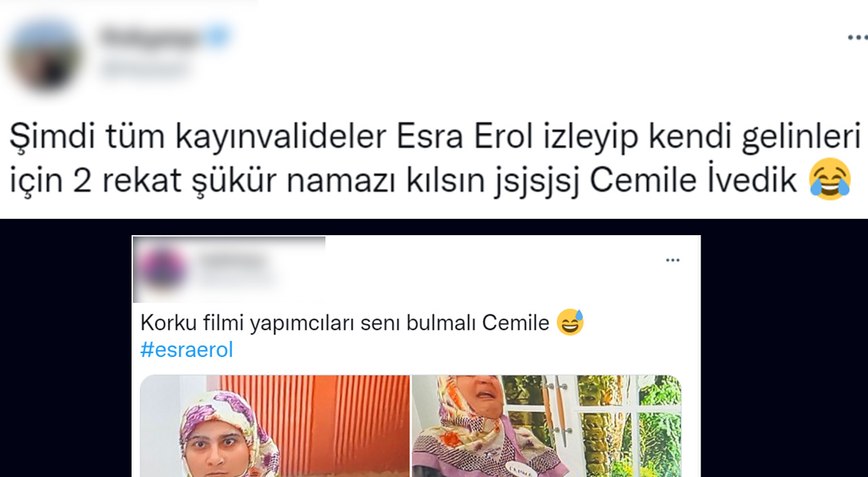Viewport: 868px width, 477px height.
Task: Click the name tag on crying woman
Action: (521, 470)
